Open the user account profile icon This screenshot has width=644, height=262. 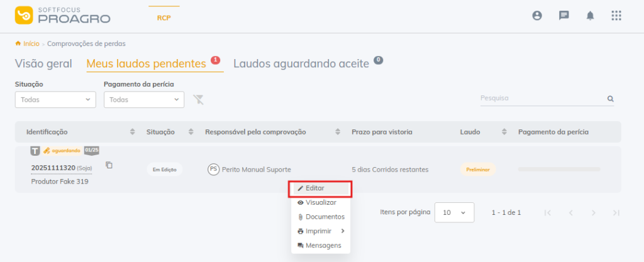point(536,16)
